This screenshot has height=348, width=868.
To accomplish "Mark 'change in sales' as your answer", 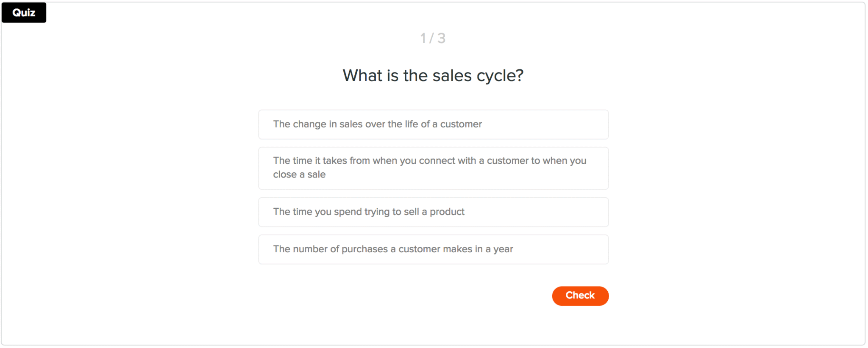I will pos(433,124).
